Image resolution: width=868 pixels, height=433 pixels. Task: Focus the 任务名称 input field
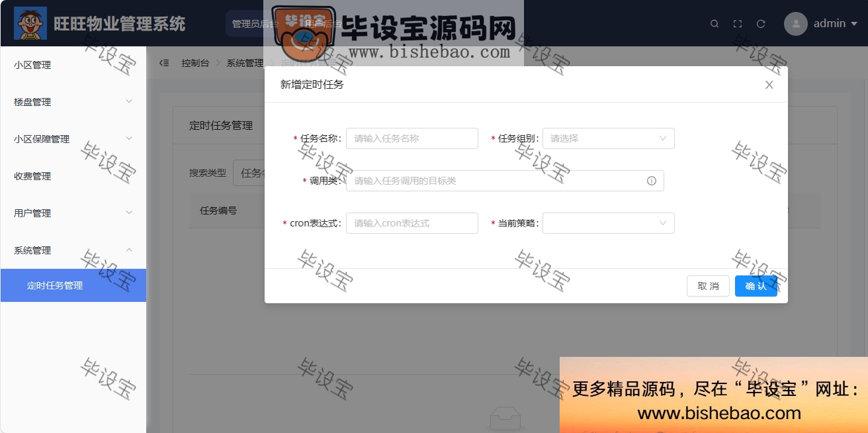[x=412, y=138]
